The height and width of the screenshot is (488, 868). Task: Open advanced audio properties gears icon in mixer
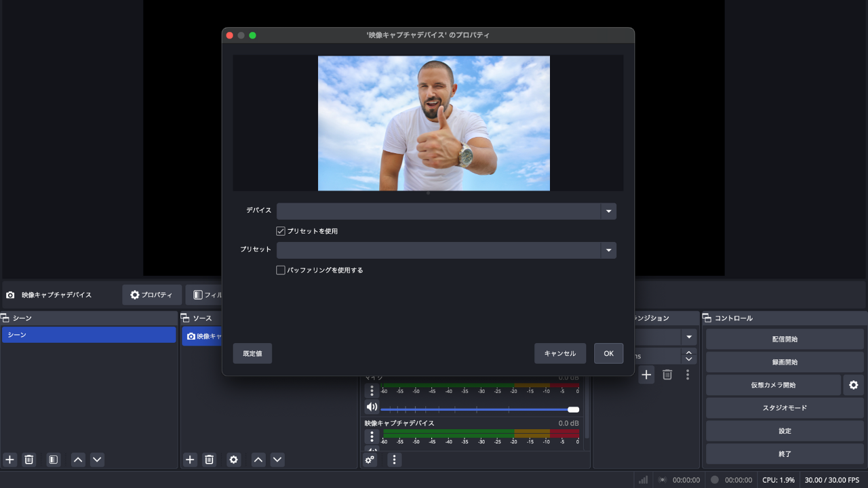pyautogui.click(x=370, y=460)
